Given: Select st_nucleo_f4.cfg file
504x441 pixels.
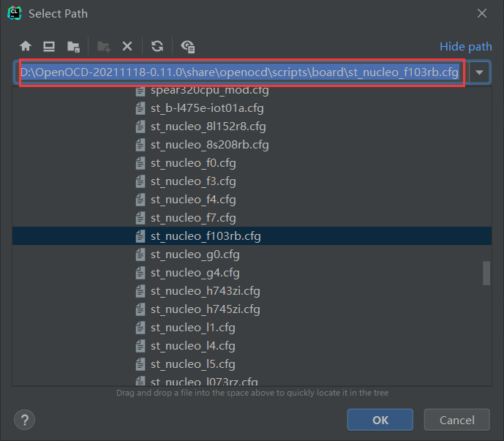Looking at the screenshot, I should tap(193, 200).
